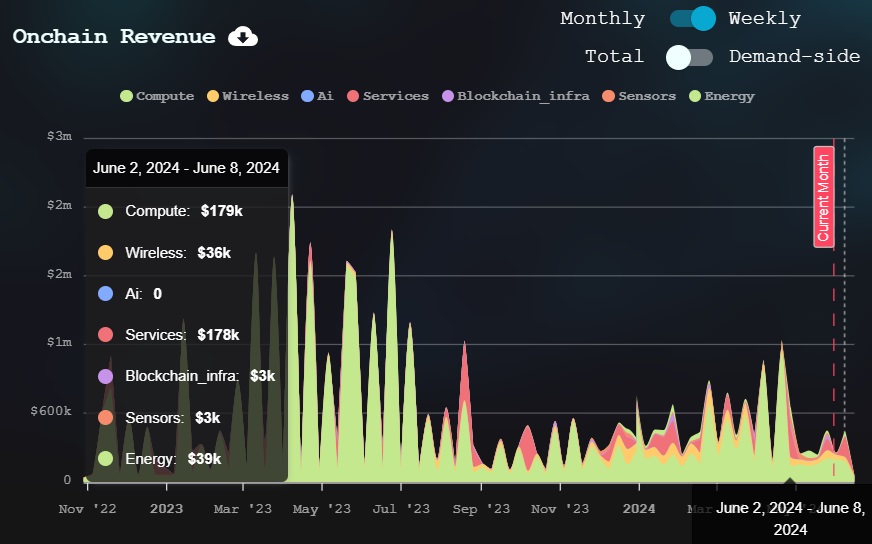This screenshot has width=872, height=544.
Task: Choose the Total option label
Action: 614,57
